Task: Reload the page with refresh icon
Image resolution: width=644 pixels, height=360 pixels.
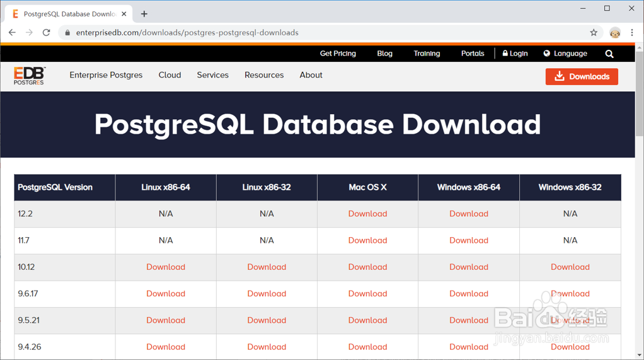Action: pyautogui.click(x=46, y=33)
